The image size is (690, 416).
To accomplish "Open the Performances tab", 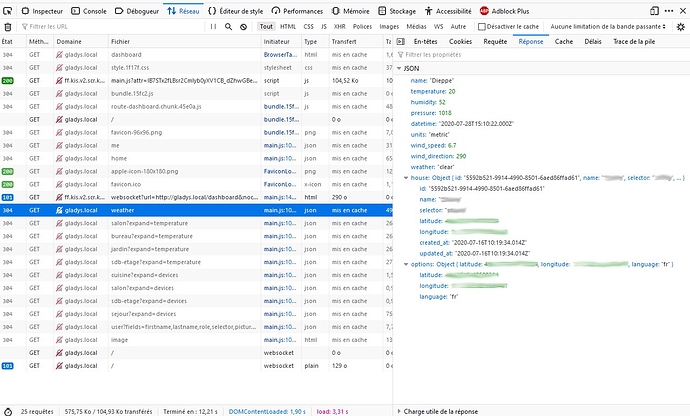I will point(297,11).
